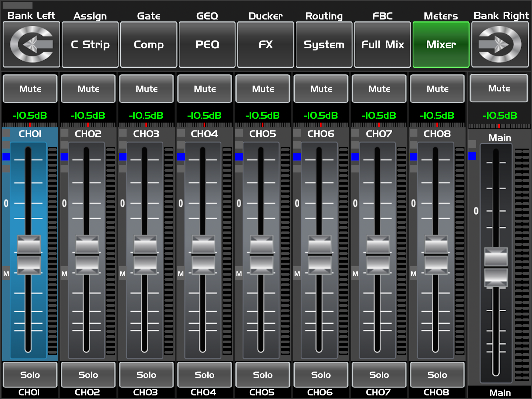This screenshot has height=399, width=532.
Task: Click the M marker beside CH07 fader
Action: click(355, 273)
